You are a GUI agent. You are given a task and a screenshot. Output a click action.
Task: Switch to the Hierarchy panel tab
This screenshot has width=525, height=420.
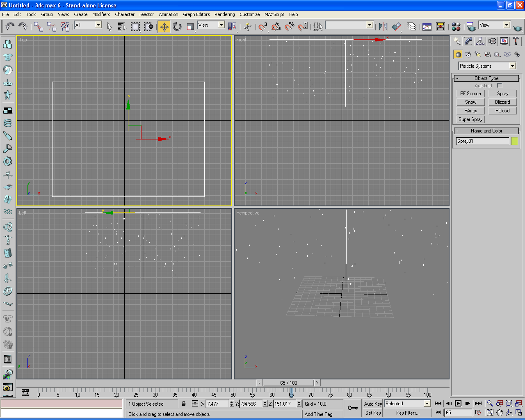480,41
